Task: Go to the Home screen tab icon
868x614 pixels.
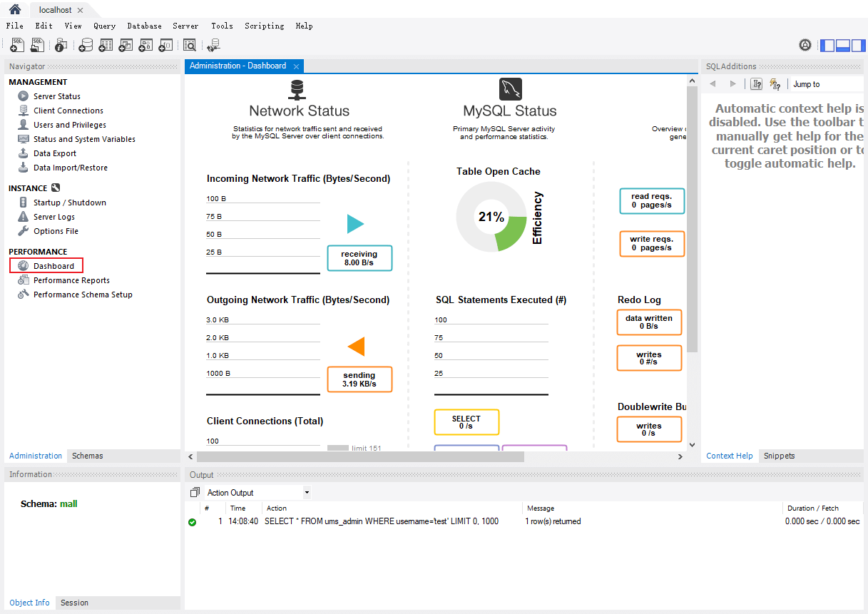Action: click(x=14, y=9)
